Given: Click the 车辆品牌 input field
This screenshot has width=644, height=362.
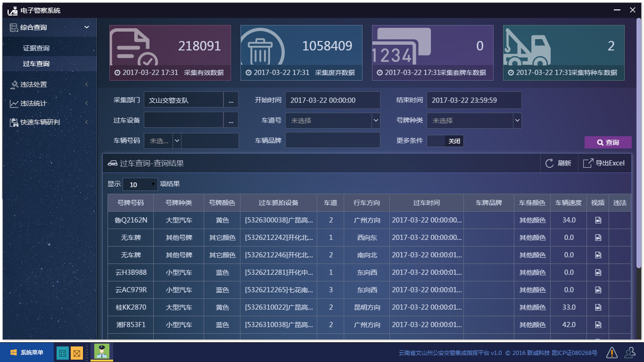Looking at the screenshot, I should [332, 140].
